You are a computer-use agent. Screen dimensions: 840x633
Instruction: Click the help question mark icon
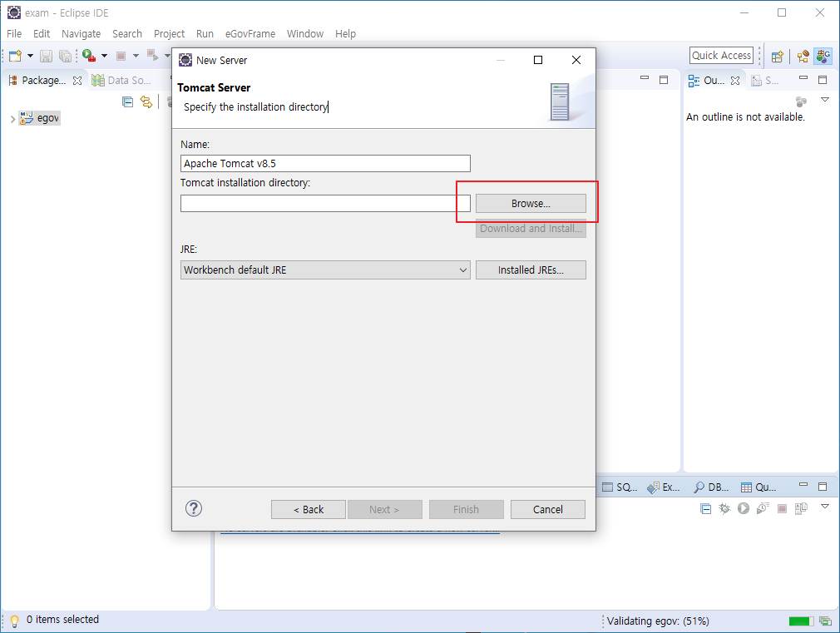point(194,508)
